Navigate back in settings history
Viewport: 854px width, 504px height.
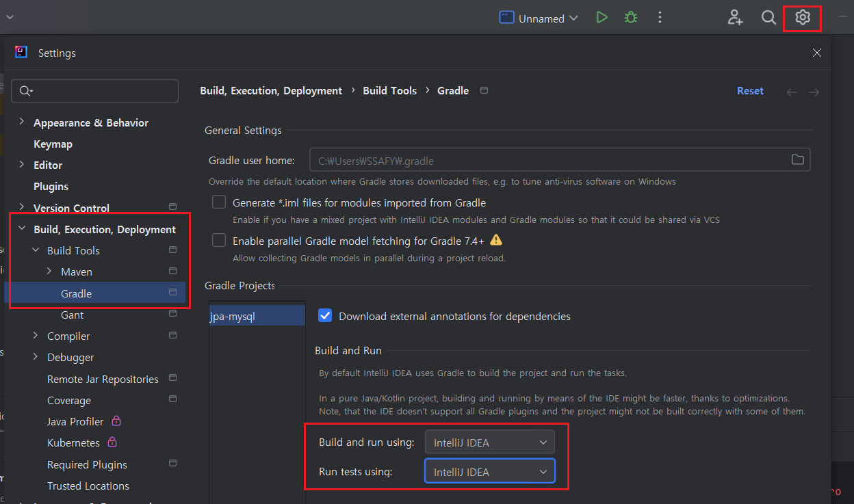(791, 92)
